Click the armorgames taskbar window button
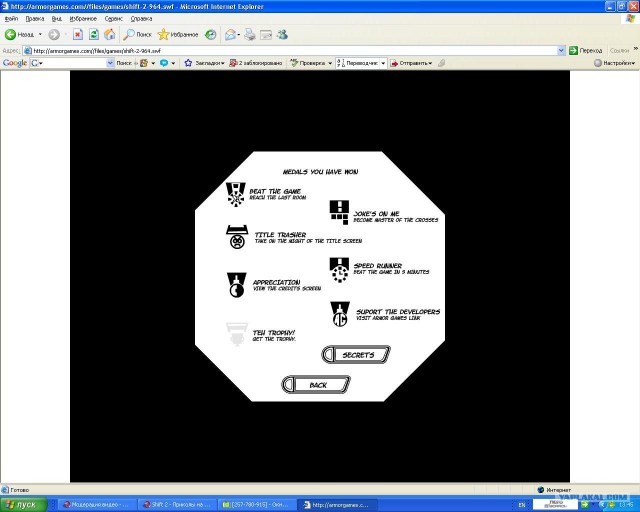Screen dimensions: 640x512 337,505
